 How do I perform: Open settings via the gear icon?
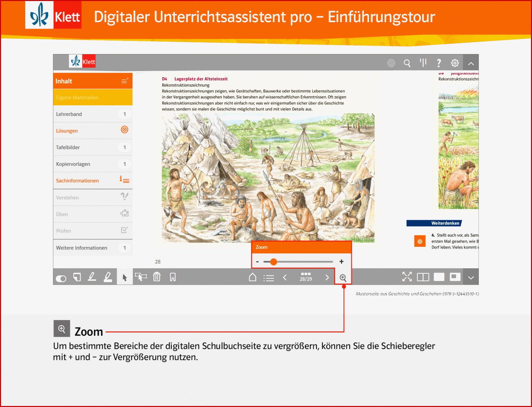tap(455, 63)
